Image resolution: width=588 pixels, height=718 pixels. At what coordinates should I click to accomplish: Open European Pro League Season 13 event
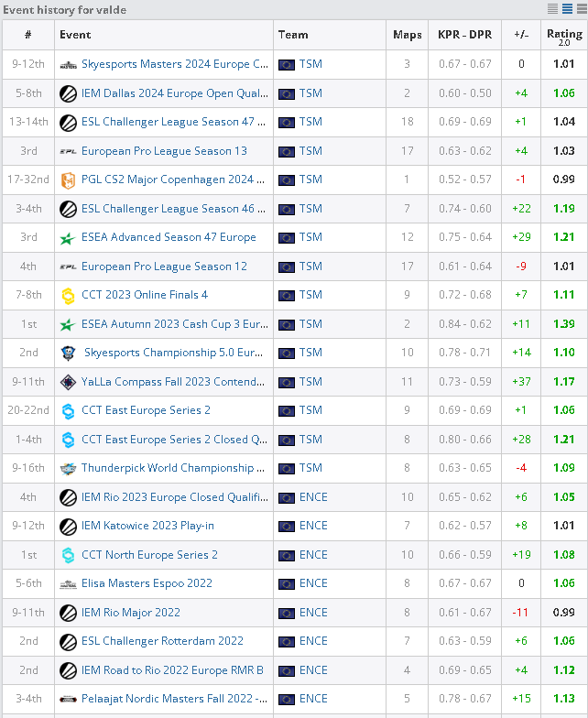click(x=164, y=150)
